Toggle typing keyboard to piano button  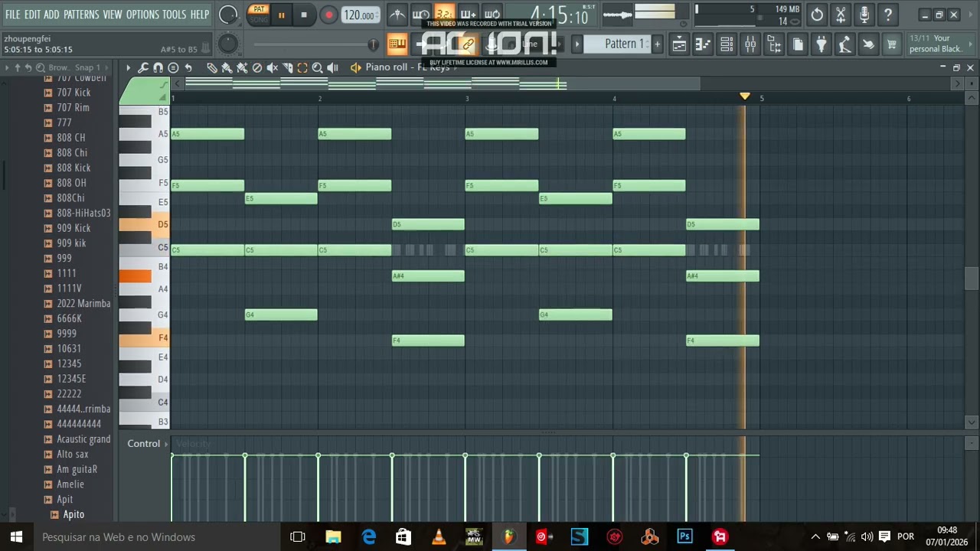click(397, 44)
